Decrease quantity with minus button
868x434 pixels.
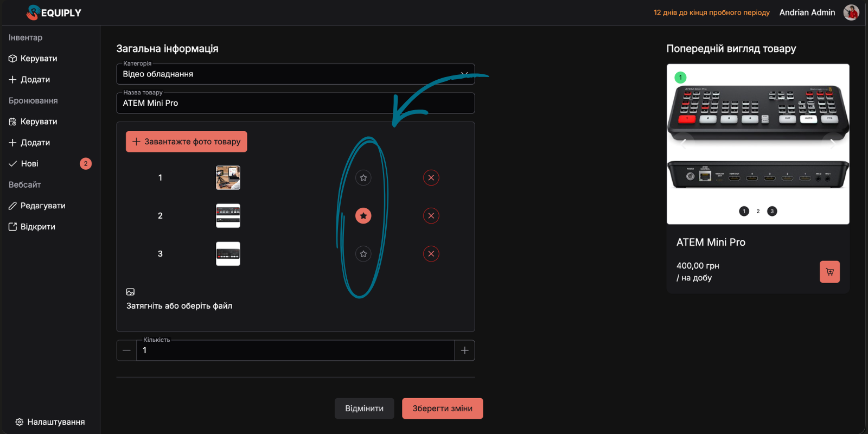[126, 350]
